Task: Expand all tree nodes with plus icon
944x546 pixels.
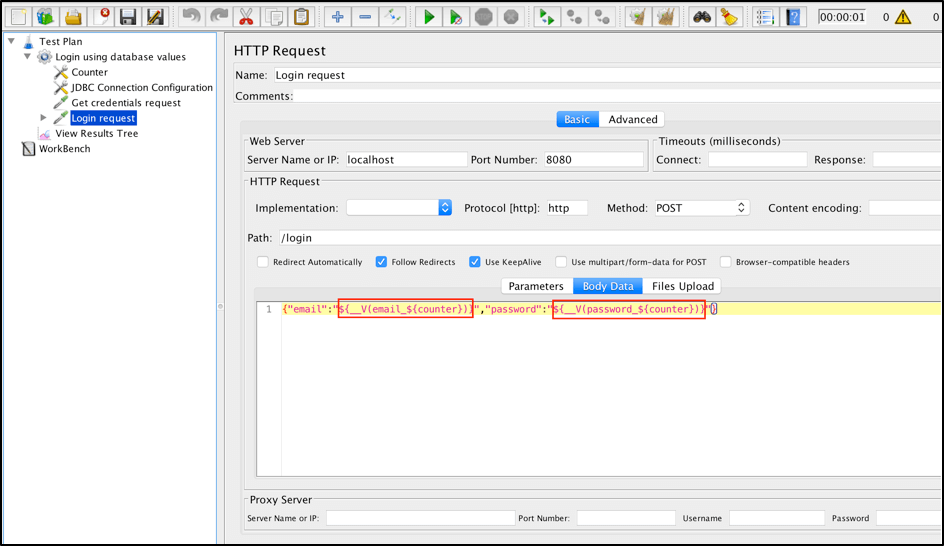Action: pyautogui.click(x=337, y=16)
